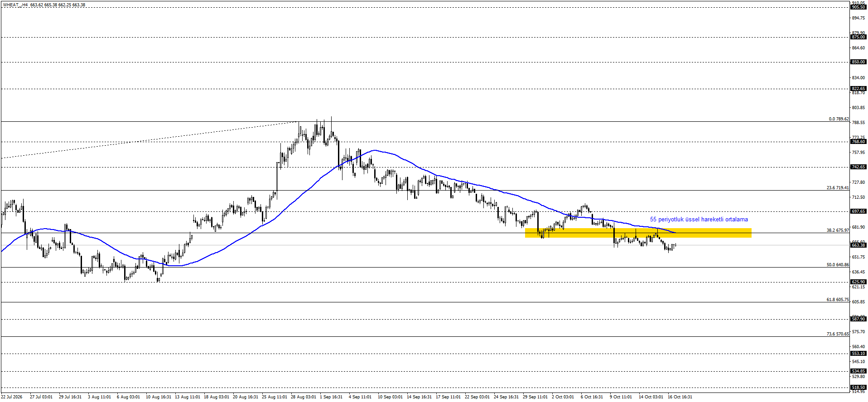Click the 905.50 price level tag
Image resolution: width=868 pixels, height=402 pixels.
point(858,7)
